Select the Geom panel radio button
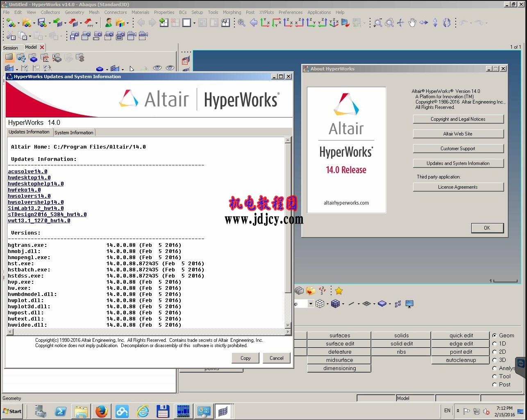Screen dimensions: 527x420 (495, 335)
